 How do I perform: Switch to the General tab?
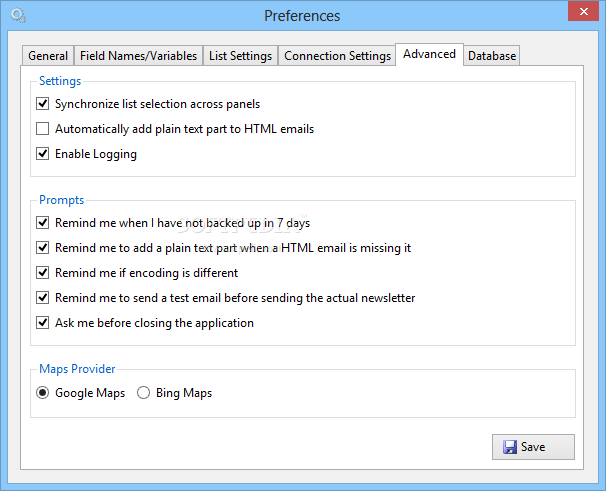48,56
